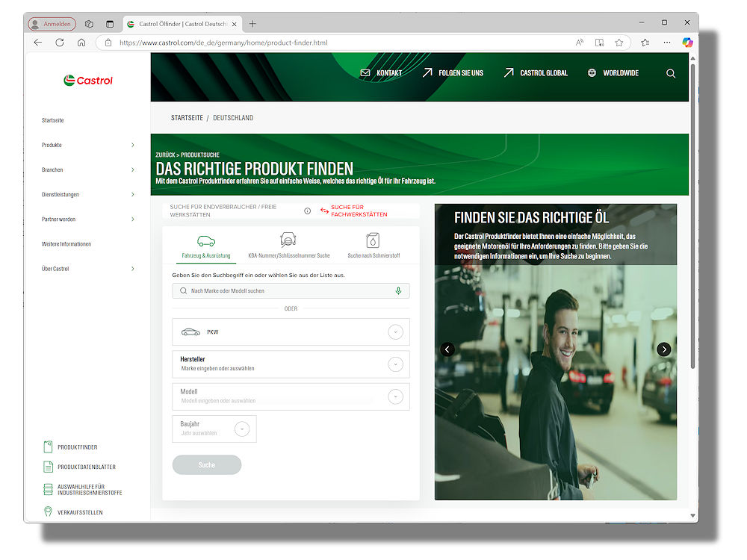
Task: Reload the page with the refresh icon
Action: coord(60,43)
